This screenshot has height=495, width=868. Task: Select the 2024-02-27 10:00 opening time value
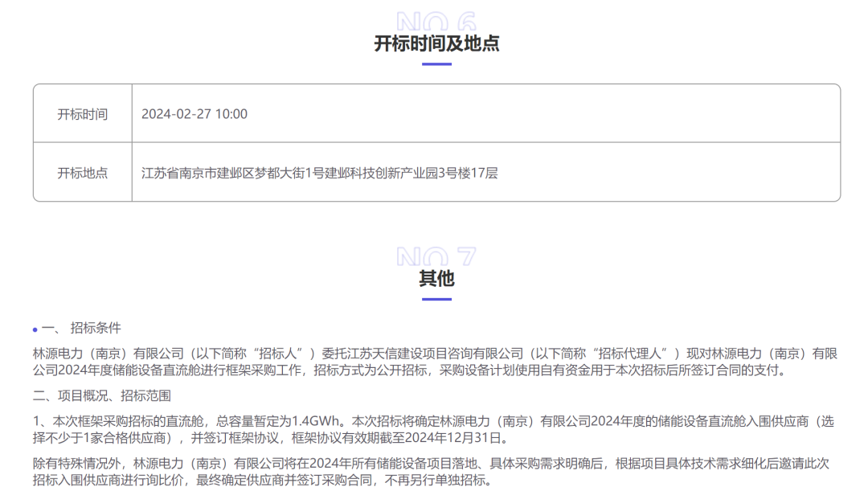pyautogui.click(x=194, y=114)
